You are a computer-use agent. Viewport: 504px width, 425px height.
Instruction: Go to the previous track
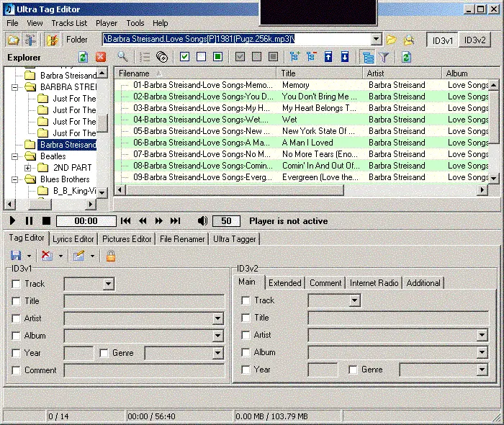(x=126, y=221)
